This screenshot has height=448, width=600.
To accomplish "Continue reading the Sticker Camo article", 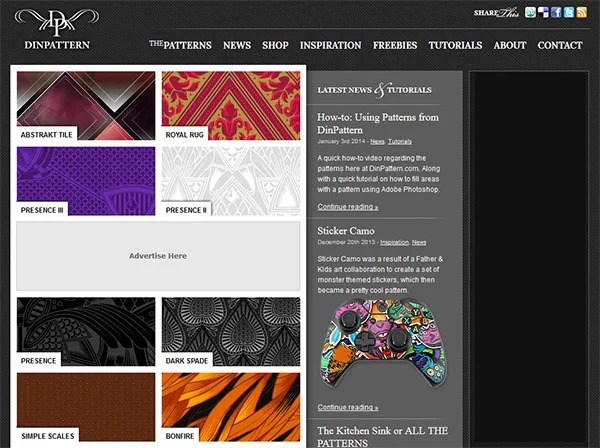I will pyautogui.click(x=348, y=407).
